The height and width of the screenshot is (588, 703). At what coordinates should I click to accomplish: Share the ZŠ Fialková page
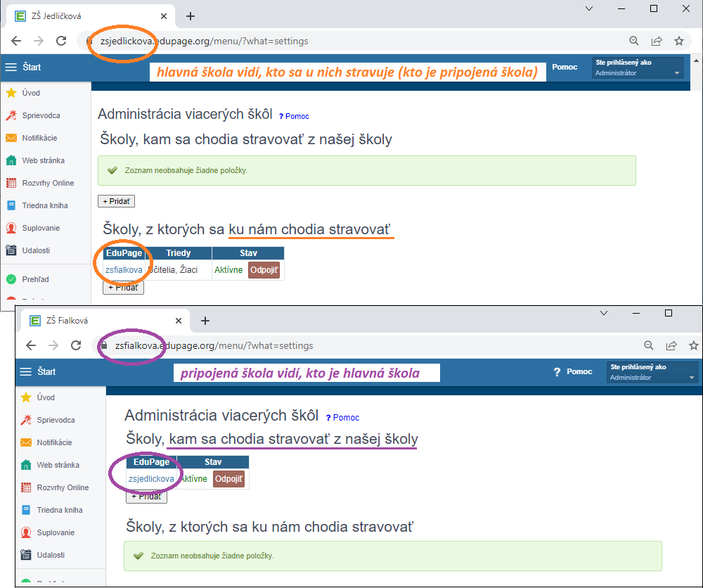point(671,345)
